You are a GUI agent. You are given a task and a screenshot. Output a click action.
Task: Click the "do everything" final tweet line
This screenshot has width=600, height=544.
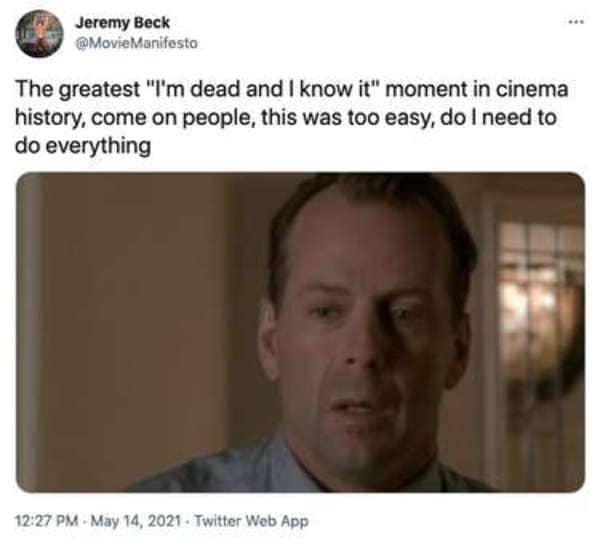(83, 146)
